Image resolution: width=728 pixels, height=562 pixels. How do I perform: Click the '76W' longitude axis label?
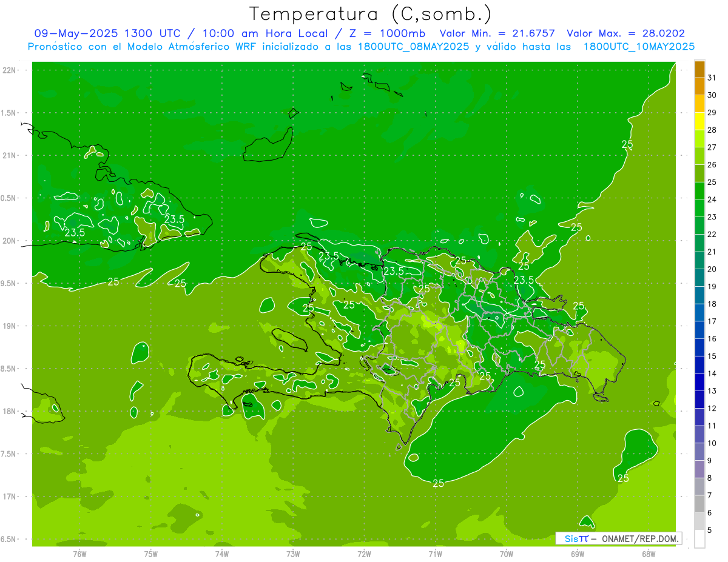[79, 555]
